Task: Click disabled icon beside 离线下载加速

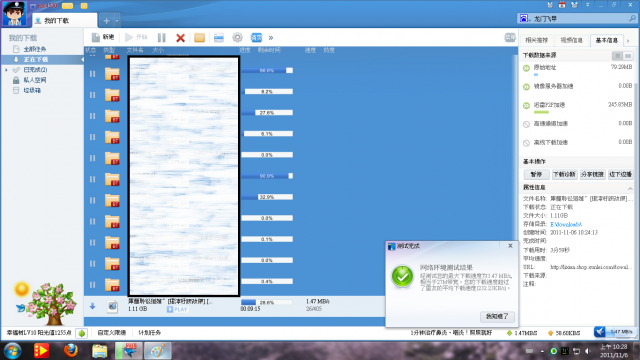Action: (527, 143)
